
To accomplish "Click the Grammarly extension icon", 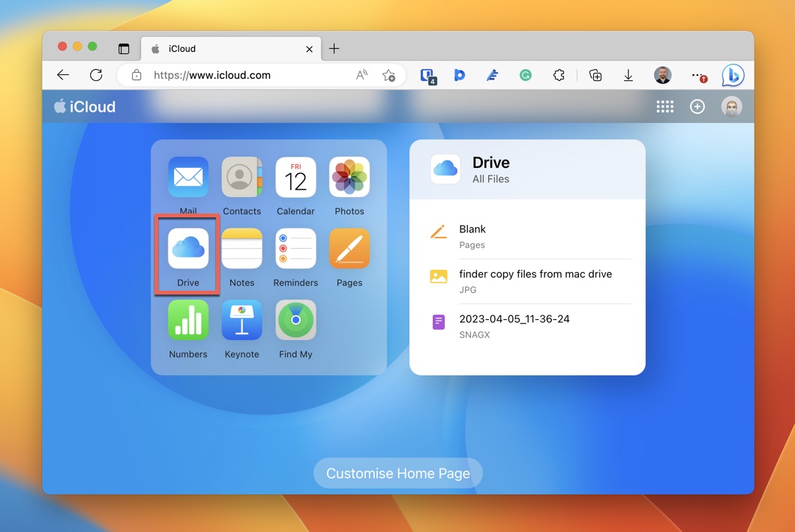I will (525, 75).
